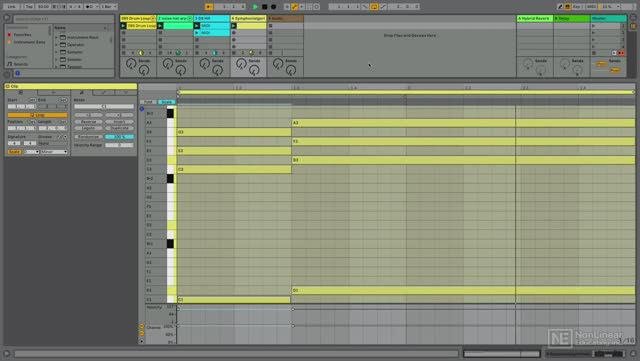Toggle the browser show/hide button
The width and height of the screenshot is (640, 361).
tap(7, 18)
